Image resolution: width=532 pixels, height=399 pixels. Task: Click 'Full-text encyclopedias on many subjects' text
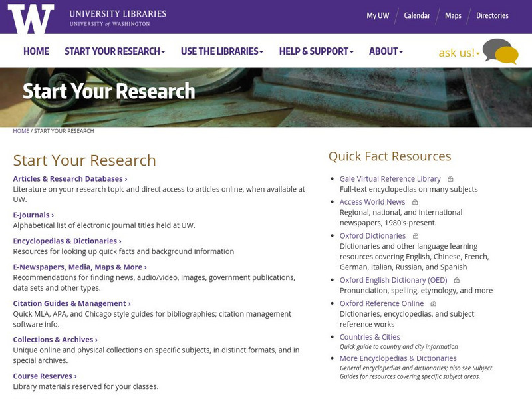[x=408, y=190]
